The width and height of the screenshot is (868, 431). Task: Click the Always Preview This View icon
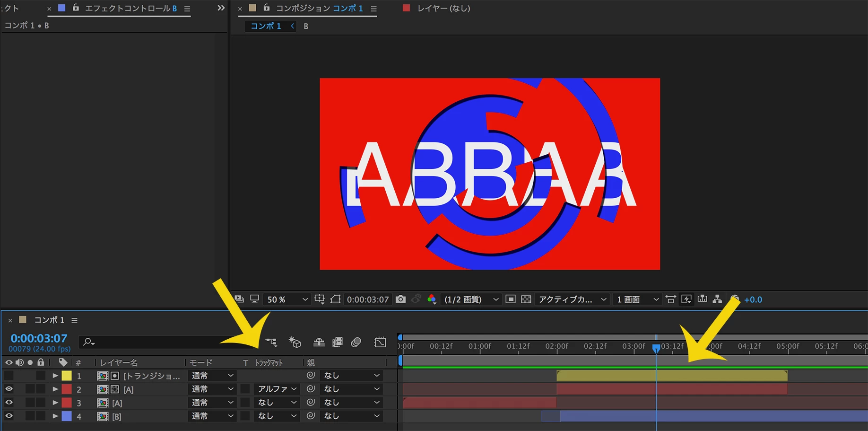pyautogui.click(x=239, y=299)
